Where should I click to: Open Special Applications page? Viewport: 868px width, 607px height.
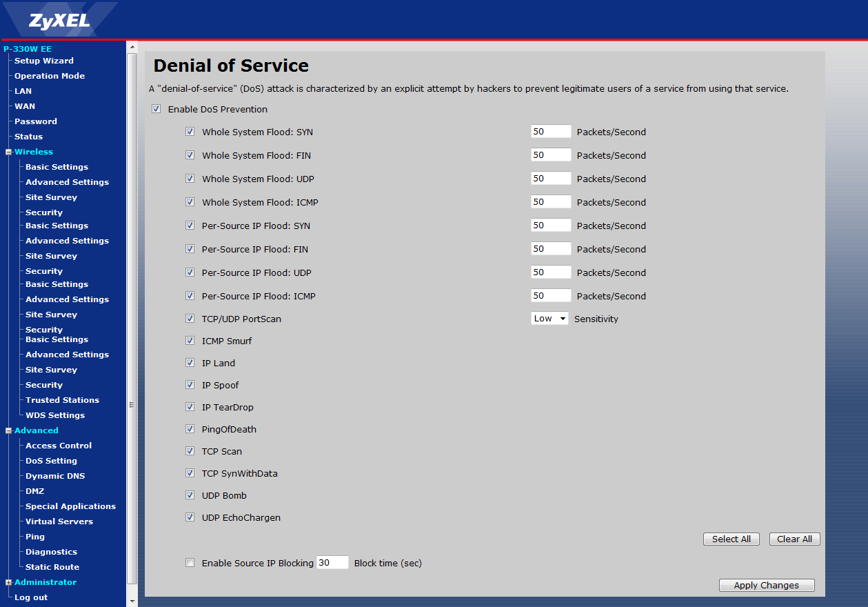click(x=70, y=506)
